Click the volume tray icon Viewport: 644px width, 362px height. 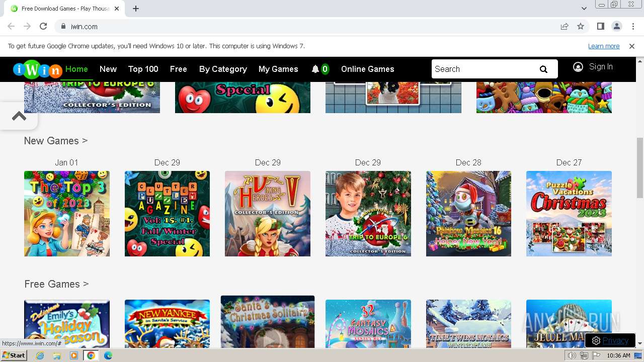(x=572, y=355)
